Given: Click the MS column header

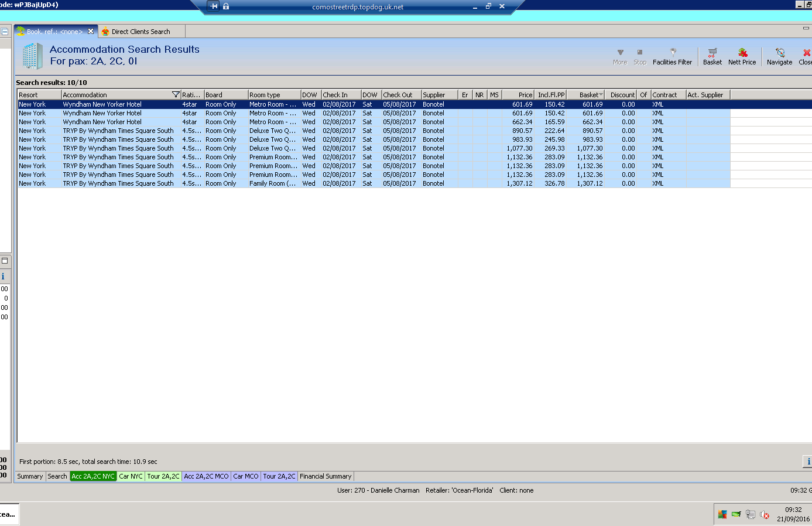Looking at the screenshot, I should click(x=495, y=95).
